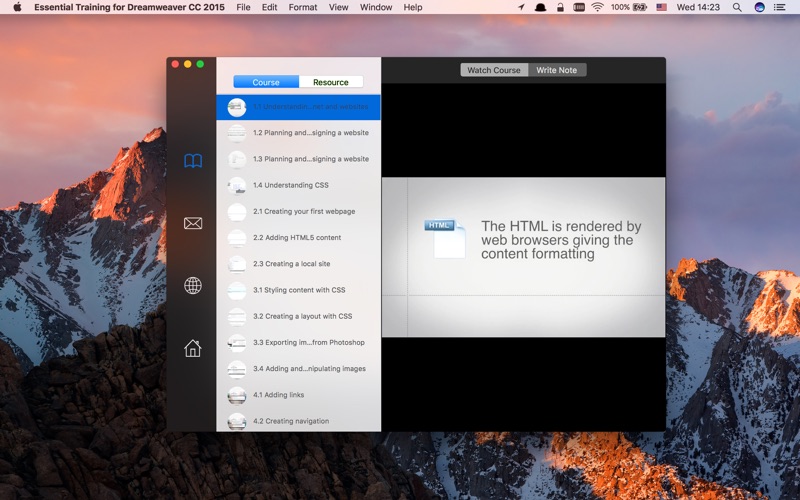
Task: Go to the home sidebar icon
Action: 193,348
